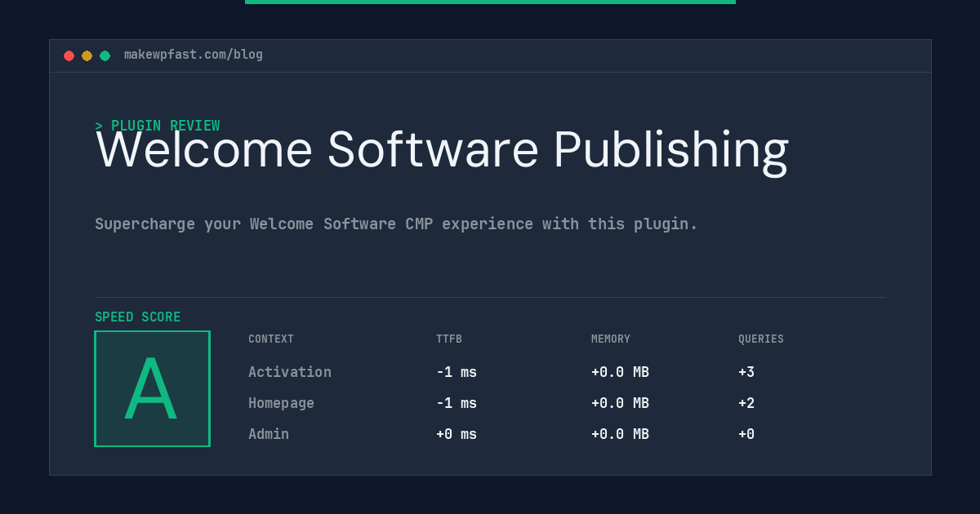Click the '> PLUGIN REVIEW' label
Viewport: 980px width, 514px height.
158,126
